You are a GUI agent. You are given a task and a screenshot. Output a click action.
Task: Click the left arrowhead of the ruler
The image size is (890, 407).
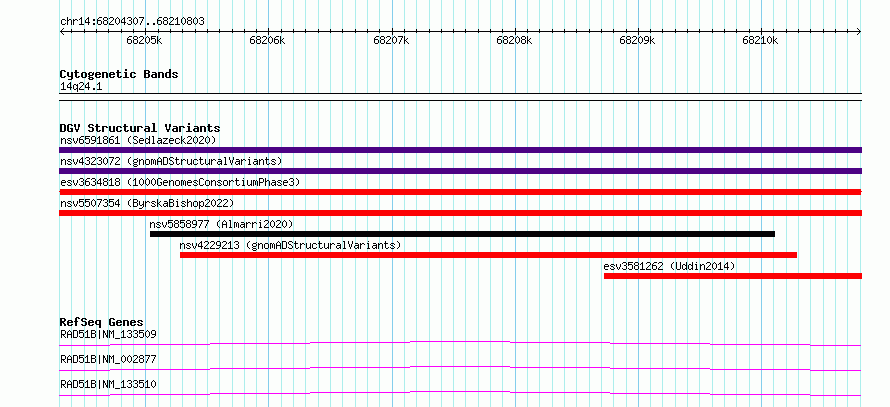click(x=62, y=32)
